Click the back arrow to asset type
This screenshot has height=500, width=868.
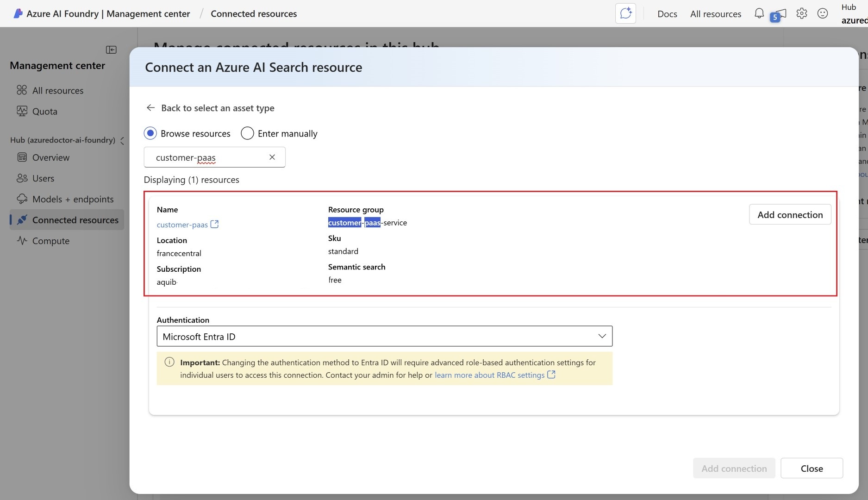[x=150, y=107]
